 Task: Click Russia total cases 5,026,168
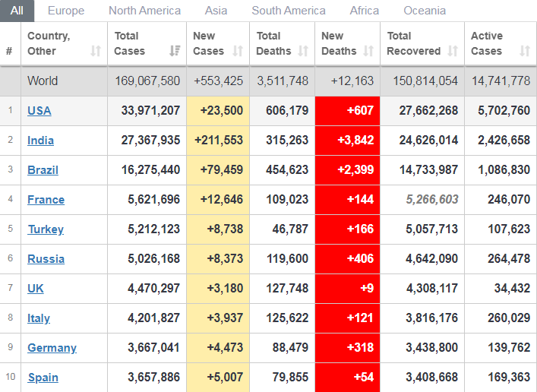point(153,259)
